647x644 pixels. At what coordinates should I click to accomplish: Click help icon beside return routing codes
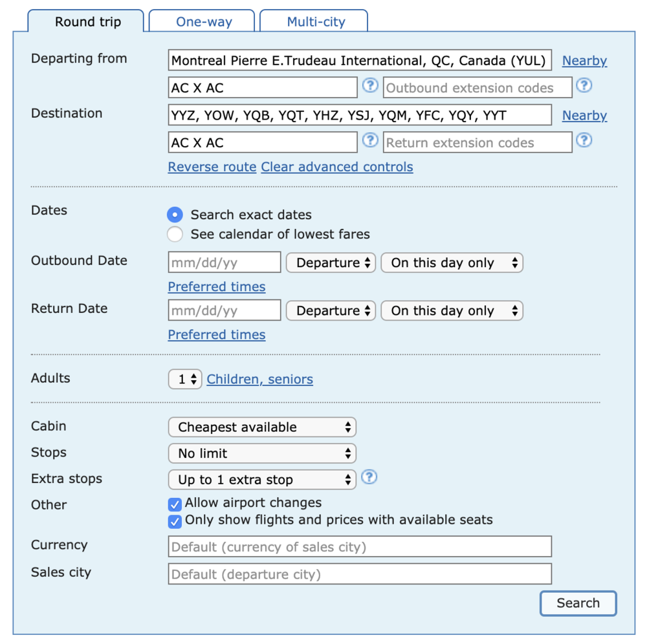click(x=369, y=140)
